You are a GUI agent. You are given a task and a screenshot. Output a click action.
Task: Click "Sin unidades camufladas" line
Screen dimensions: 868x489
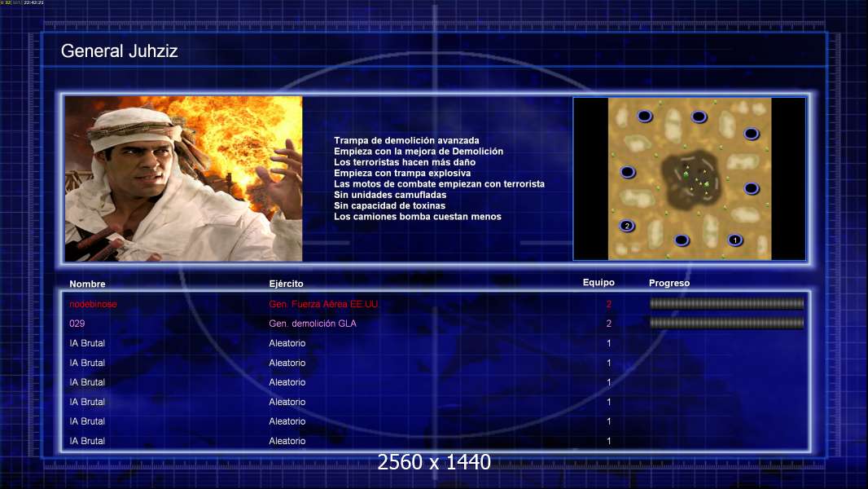tap(390, 195)
